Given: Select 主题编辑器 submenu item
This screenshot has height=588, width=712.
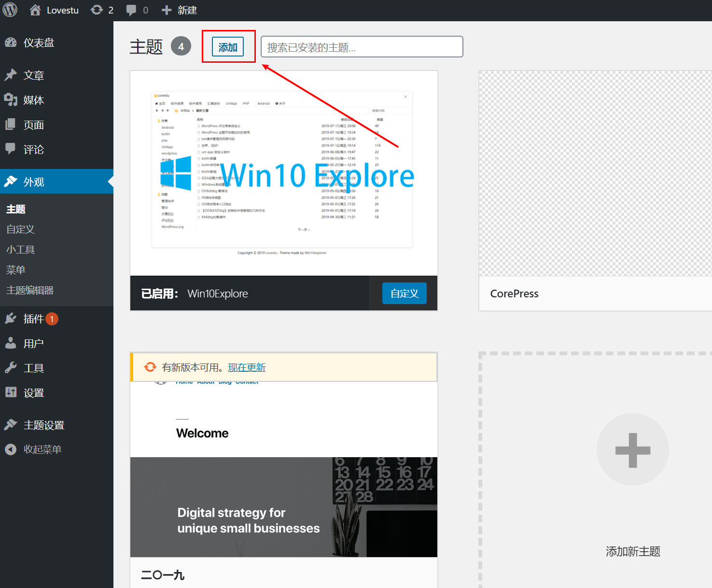Looking at the screenshot, I should coord(30,290).
